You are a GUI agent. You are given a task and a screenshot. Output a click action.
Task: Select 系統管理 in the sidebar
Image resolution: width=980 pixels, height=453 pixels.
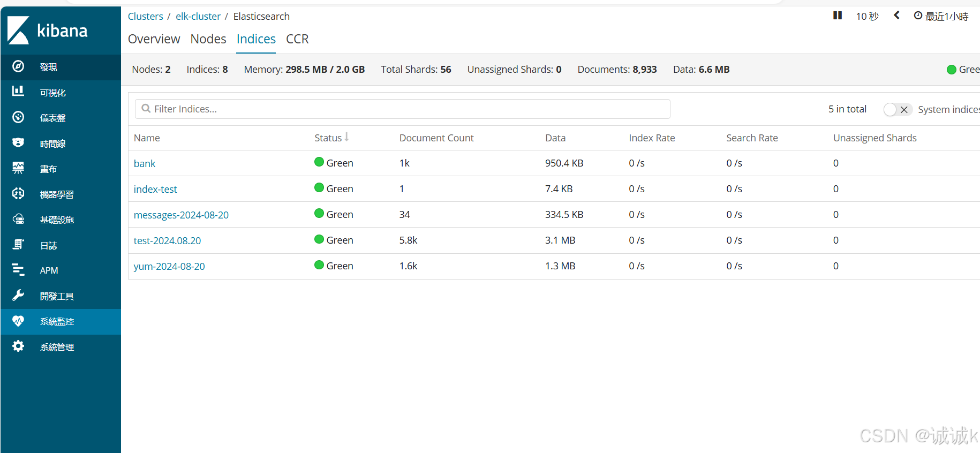point(57,347)
